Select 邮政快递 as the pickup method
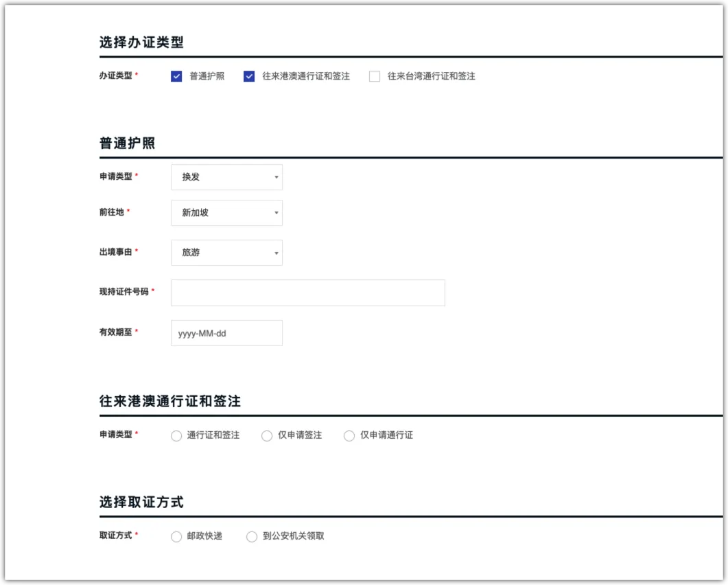 click(176, 536)
